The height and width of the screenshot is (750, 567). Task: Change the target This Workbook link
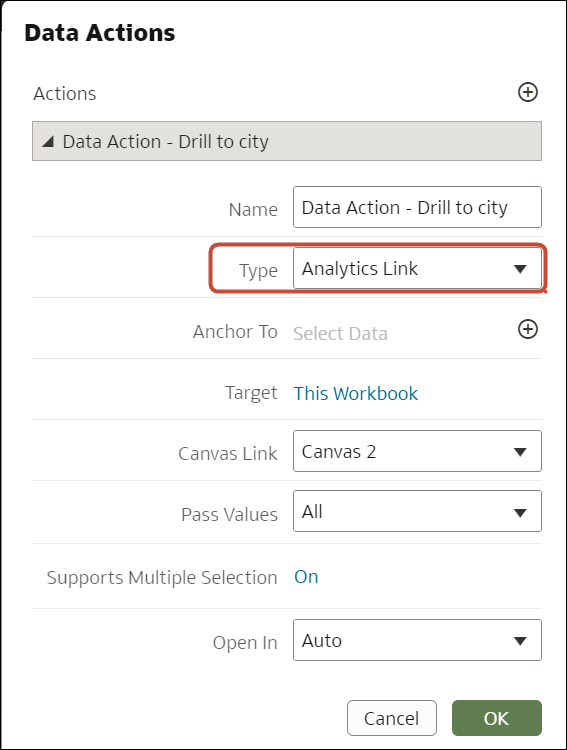click(356, 393)
